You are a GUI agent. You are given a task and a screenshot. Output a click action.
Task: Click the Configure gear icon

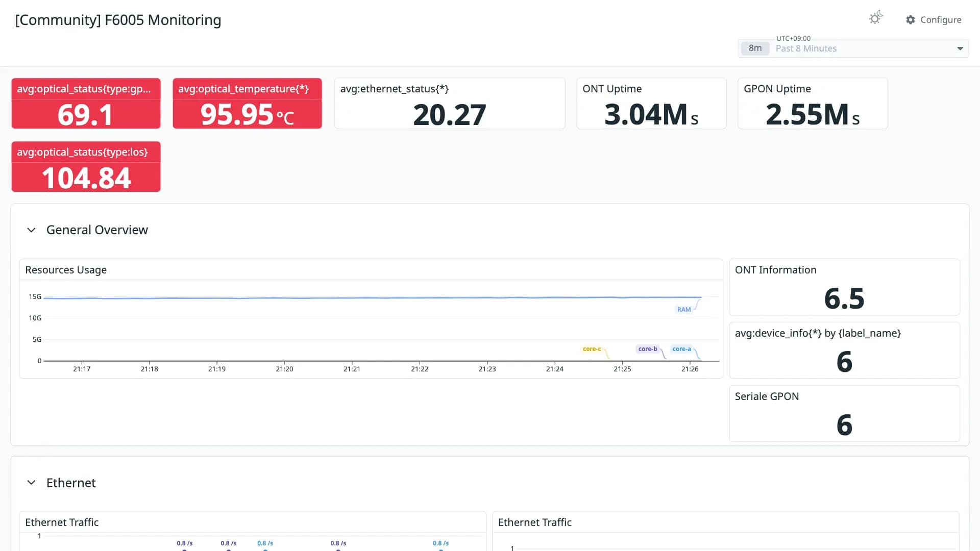tap(911, 20)
